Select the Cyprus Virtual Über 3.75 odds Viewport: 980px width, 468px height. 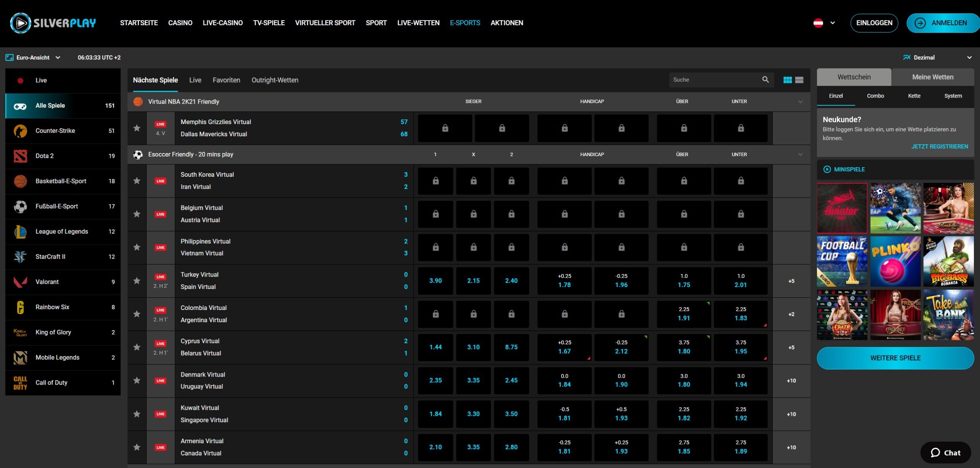[x=684, y=347]
